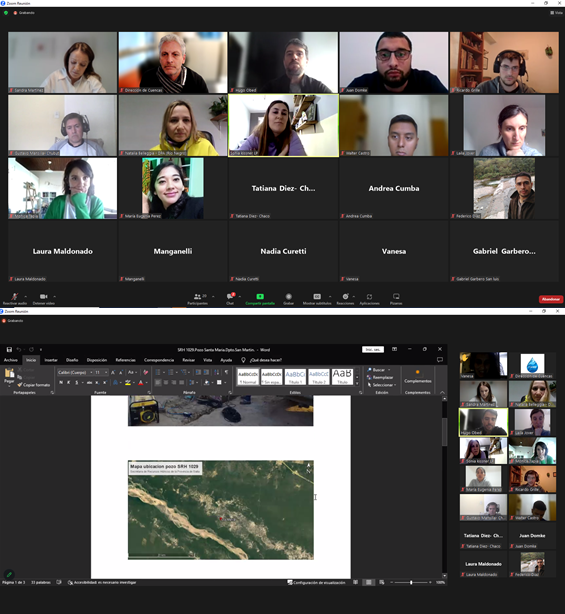Toggle italic (K) formatting
This screenshot has height=614, width=565.
click(69, 383)
